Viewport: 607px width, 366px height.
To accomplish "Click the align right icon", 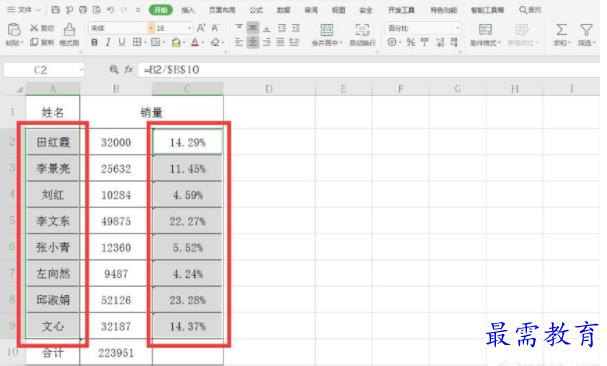I will pos(267,42).
